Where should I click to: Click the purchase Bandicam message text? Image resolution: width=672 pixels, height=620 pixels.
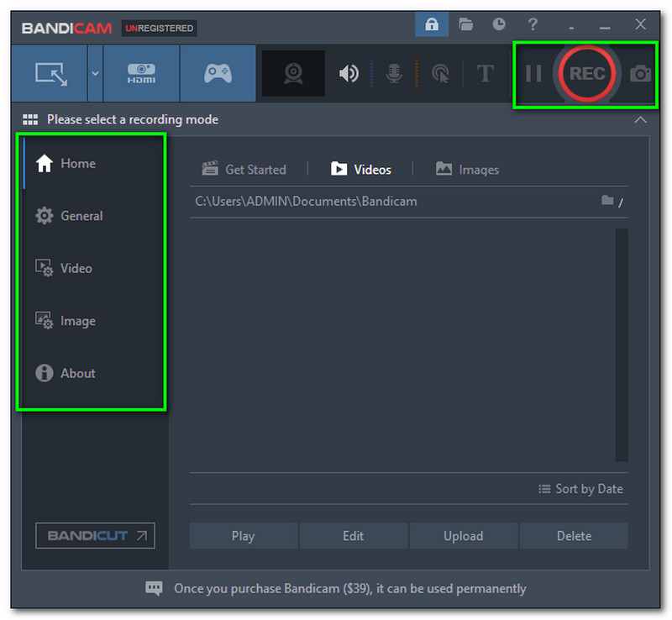tap(350, 589)
